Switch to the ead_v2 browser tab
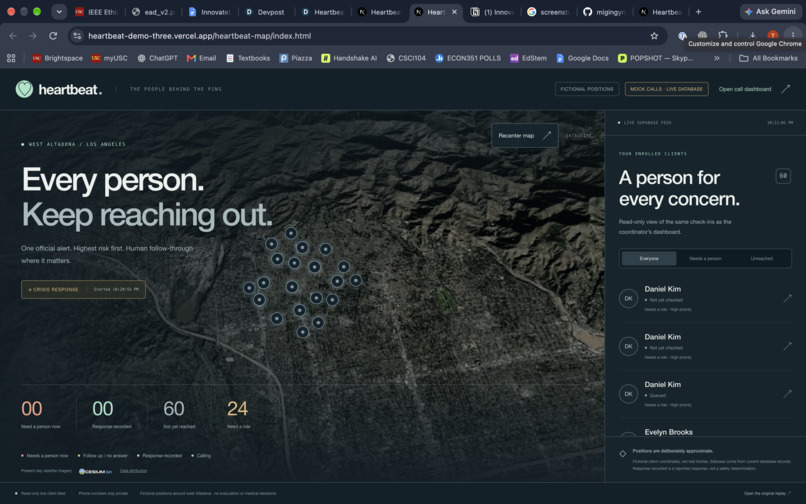This screenshot has height=504, width=806. [153, 12]
